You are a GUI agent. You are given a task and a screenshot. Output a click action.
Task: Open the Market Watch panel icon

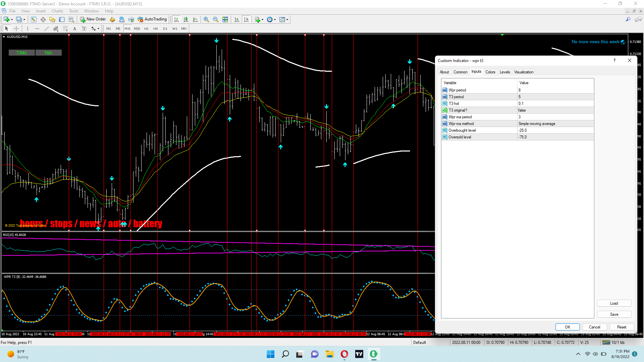click(34, 19)
